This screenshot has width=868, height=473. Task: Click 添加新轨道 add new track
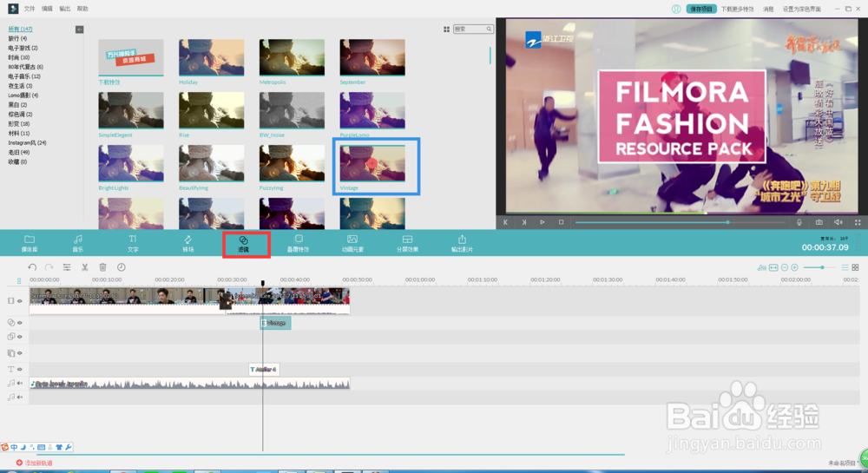pyautogui.click(x=35, y=463)
